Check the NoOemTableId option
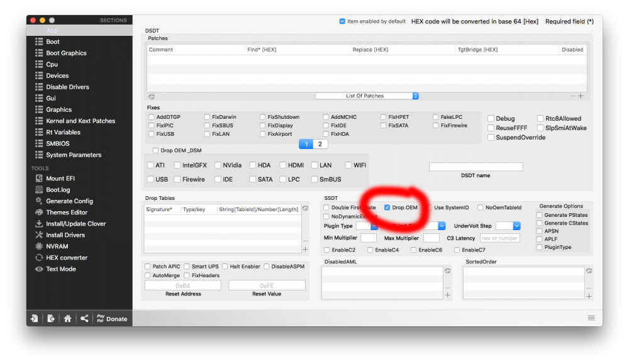This screenshot has width=629, height=364. pyautogui.click(x=481, y=207)
